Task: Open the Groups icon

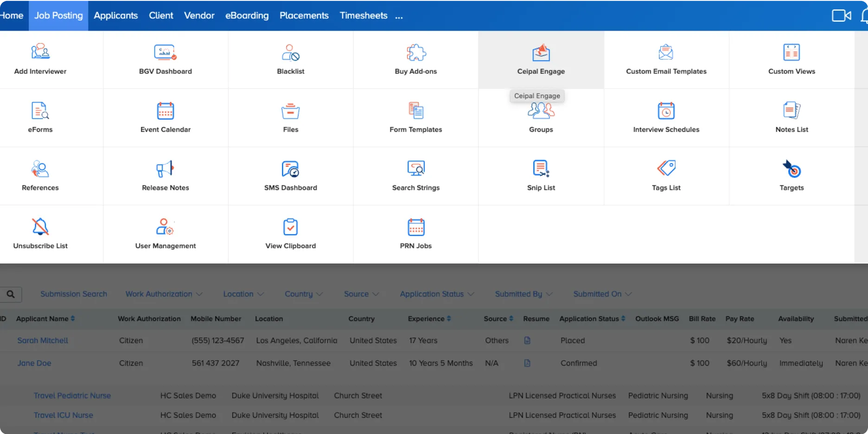Action: coord(541,111)
